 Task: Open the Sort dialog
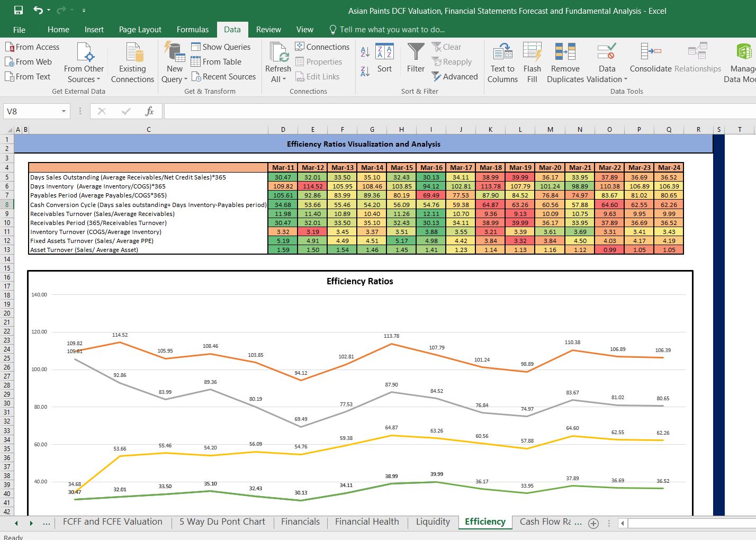(x=385, y=58)
